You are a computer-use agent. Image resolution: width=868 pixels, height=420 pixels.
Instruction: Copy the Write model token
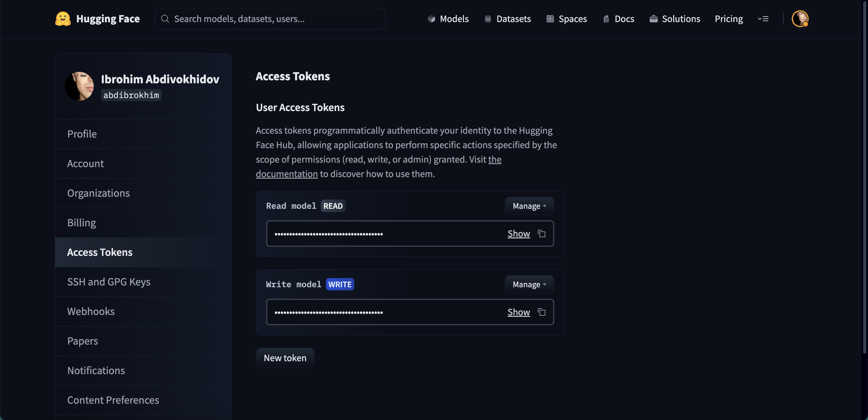[542, 312]
